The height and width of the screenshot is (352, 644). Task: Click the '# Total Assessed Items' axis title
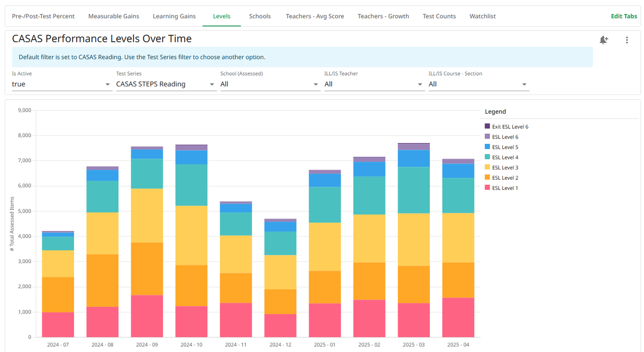[11, 224]
